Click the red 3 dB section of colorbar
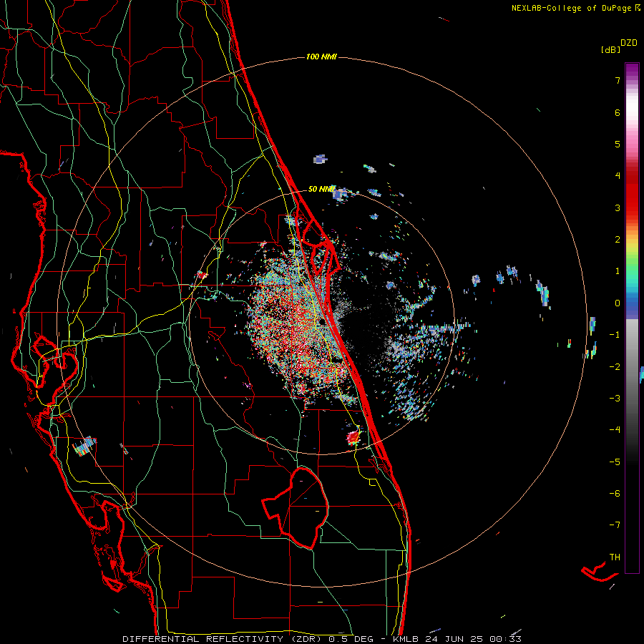The image size is (644, 644). coord(632,208)
